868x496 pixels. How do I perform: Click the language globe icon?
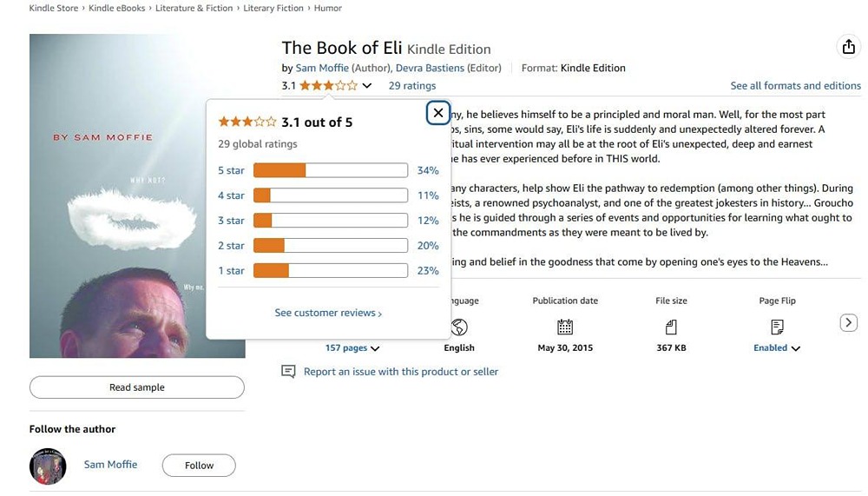point(459,327)
